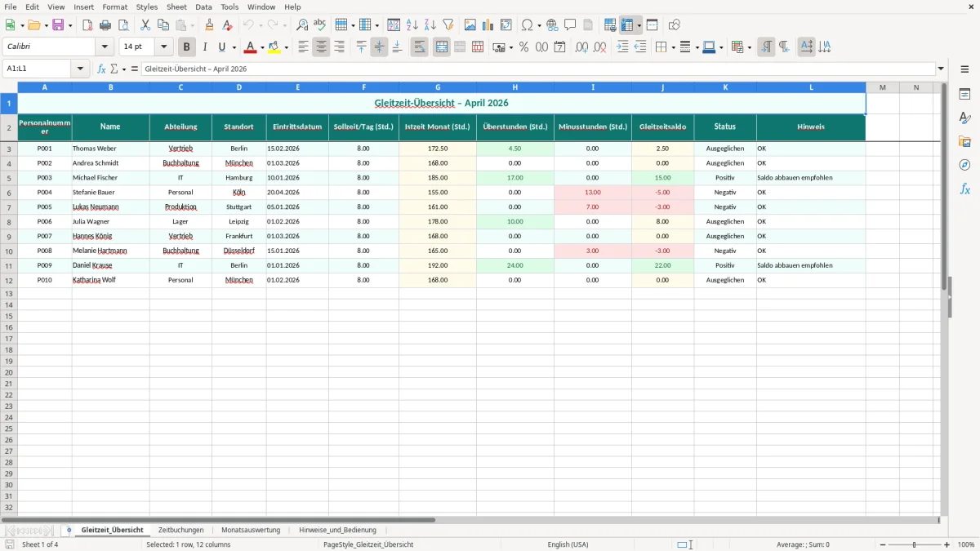This screenshot has width=980, height=551.
Task: Click the AutoFilter funnel icon
Action: click(448, 25)
